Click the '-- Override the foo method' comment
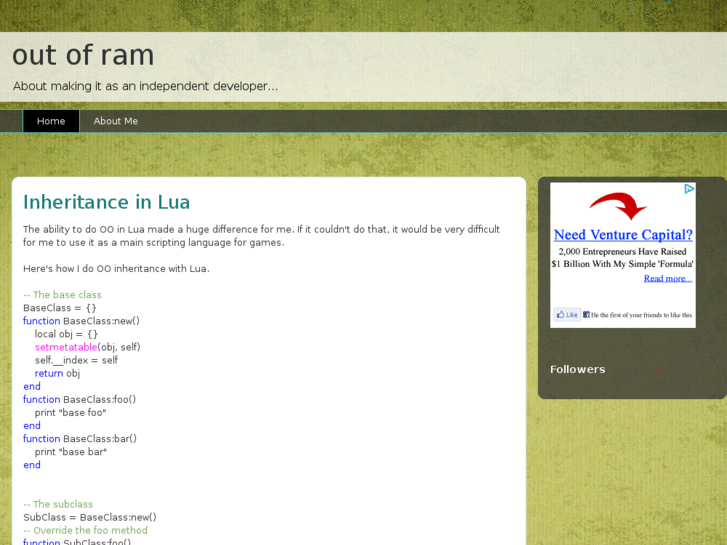Screen dimensions: 727x545 click(85, 530)
